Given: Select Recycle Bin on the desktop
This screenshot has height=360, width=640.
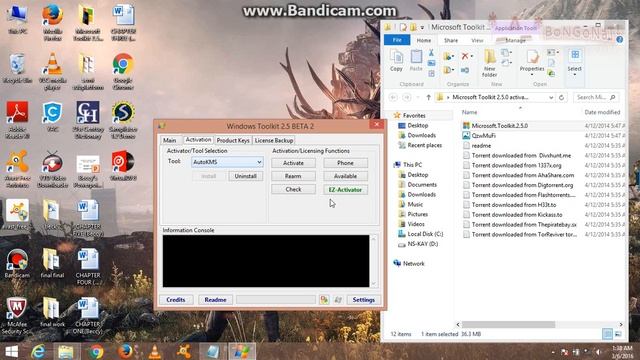Looking at the screenshot, I should tap(17, 68).
